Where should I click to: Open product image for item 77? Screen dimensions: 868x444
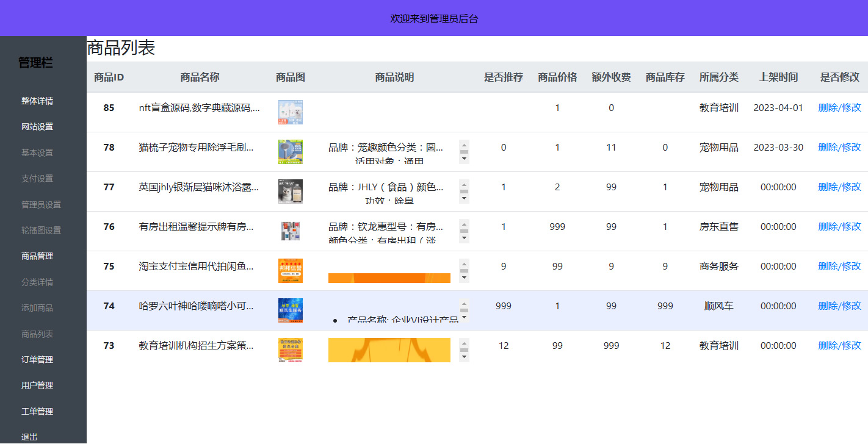(290, 192)
